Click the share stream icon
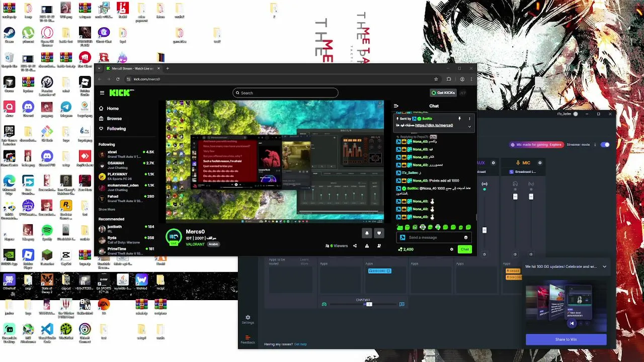This screenshot has width=644, height=362. (x=355, y=246)
